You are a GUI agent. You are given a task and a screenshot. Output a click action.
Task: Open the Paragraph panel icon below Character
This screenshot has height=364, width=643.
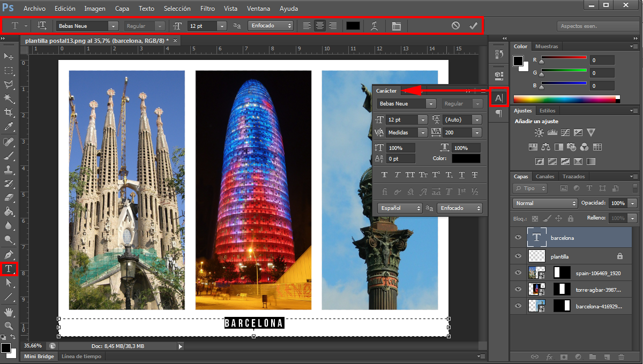click(x=499, y=113)
